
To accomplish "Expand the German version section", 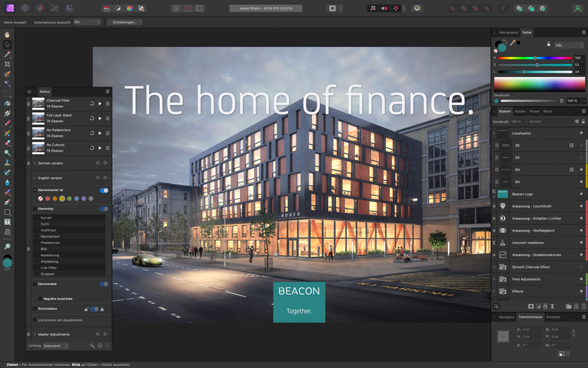I will pyautogui.click(x=35, y=163).
